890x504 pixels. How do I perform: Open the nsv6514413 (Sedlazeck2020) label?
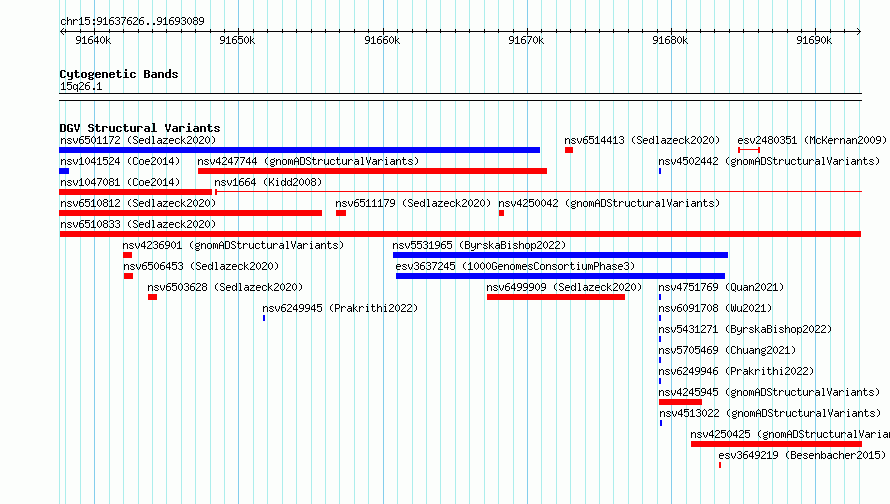pyautogui.click(x=642, y=140)
